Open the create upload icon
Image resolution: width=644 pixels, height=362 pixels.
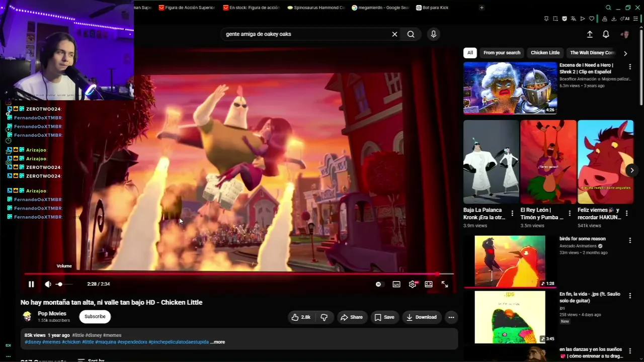click(590, 34)
